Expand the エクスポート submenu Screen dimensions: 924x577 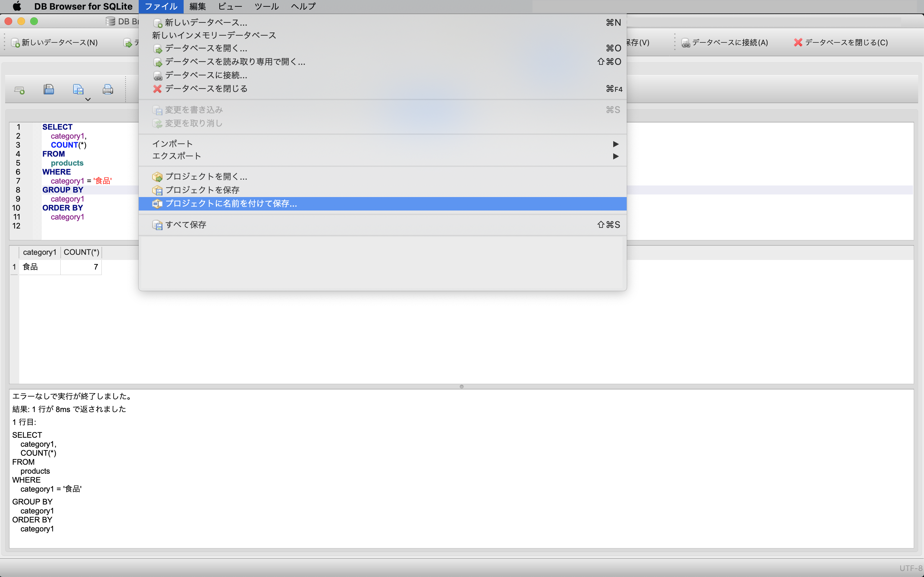382,156
